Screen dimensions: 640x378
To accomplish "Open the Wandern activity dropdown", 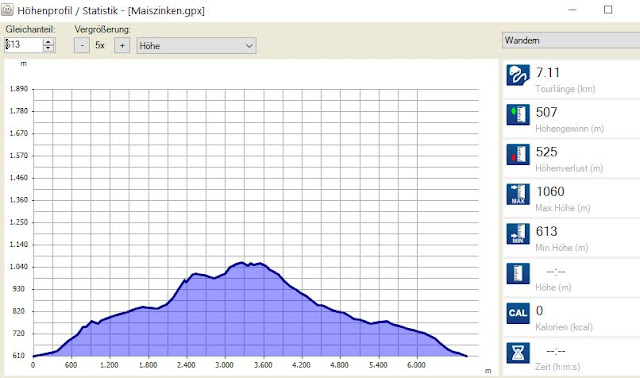I will pos(571,40).
